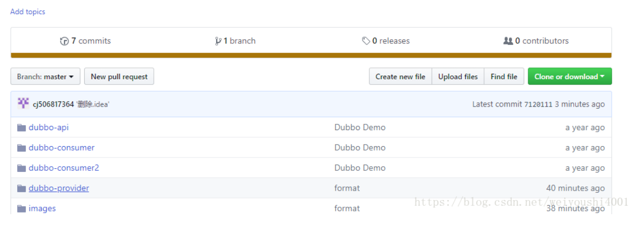Open the Add topics link
This screenshot has height=226, width=644.
click(28, 12)
